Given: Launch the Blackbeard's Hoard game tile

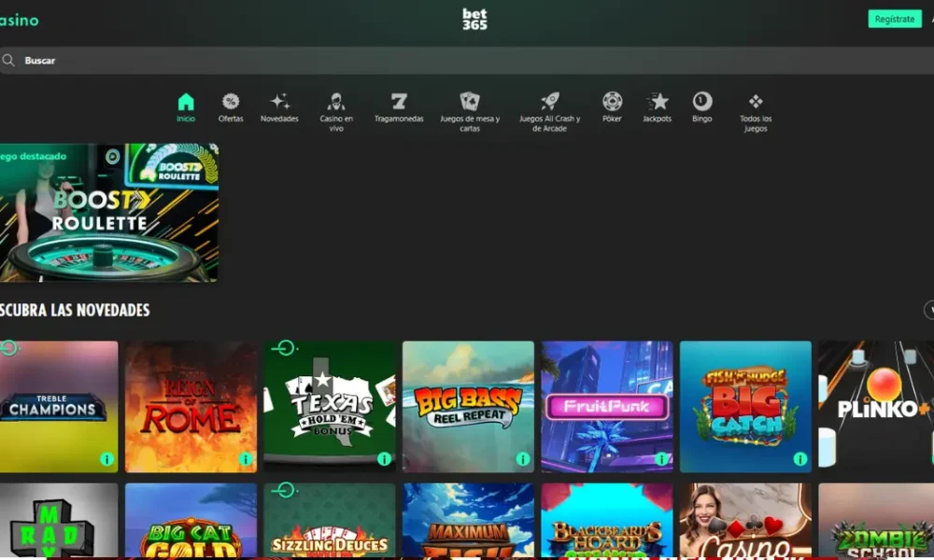Looking at the screenshot, I should click(607, 521).
